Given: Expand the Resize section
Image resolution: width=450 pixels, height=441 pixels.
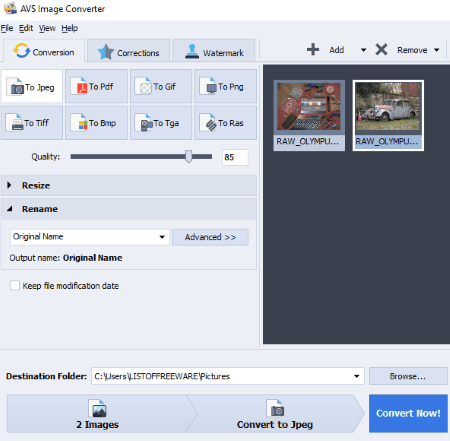Looking at the screenshot, I should tap(129, 185).
